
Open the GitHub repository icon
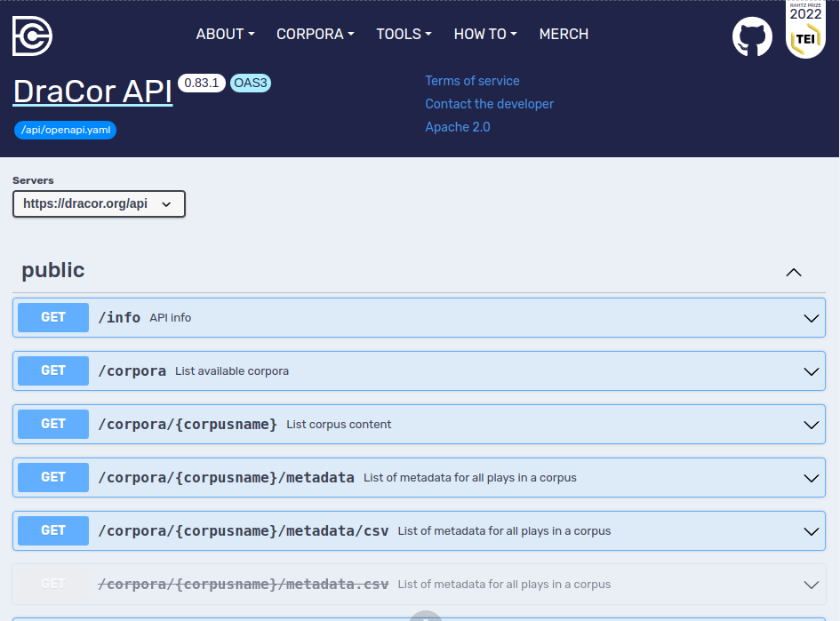coord(752,36)
